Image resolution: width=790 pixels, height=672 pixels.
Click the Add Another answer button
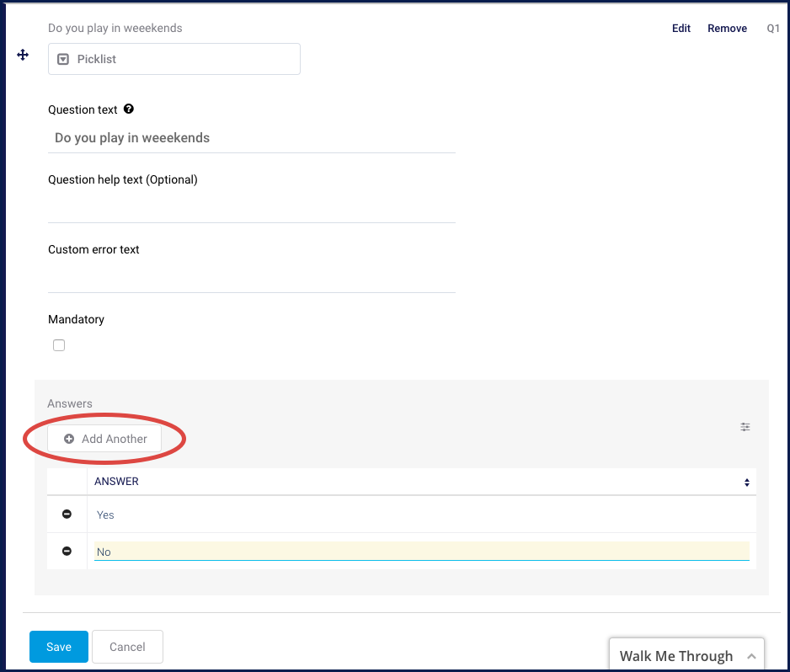tap(104, 439)
